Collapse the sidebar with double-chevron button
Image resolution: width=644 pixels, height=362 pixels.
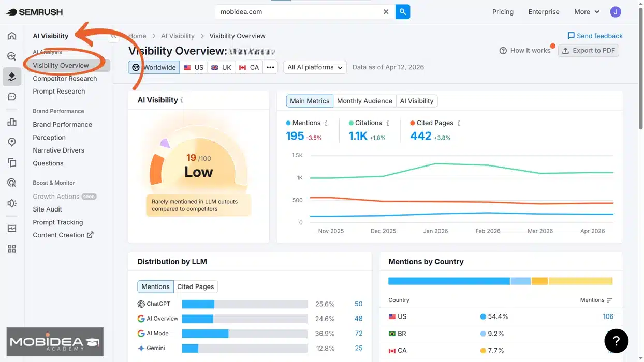click(113, 36)
